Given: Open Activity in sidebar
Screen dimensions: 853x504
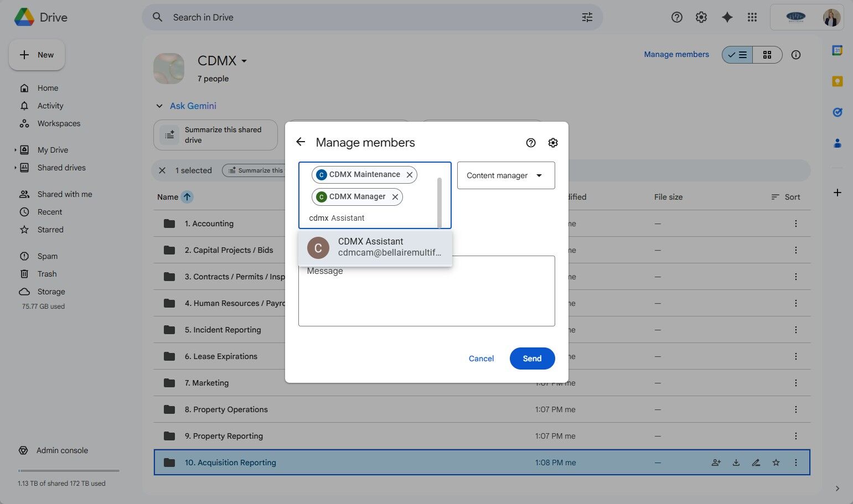Looking at the screenshot, I should tap(50, 106).
